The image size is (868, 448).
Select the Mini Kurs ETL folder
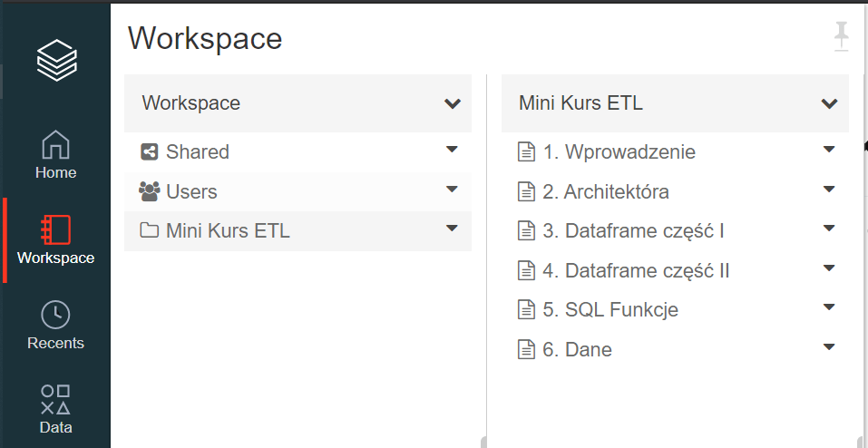click(x=227, y=231)
